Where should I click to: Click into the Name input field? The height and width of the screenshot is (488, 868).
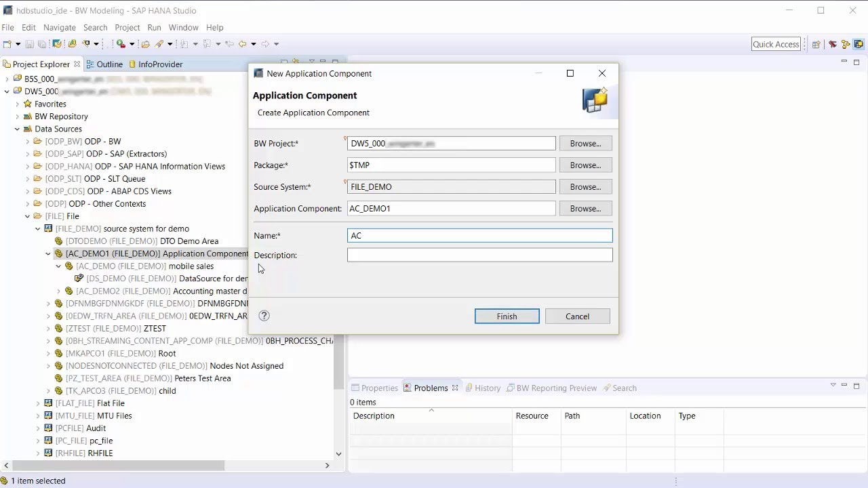click(x=480, y=236)
